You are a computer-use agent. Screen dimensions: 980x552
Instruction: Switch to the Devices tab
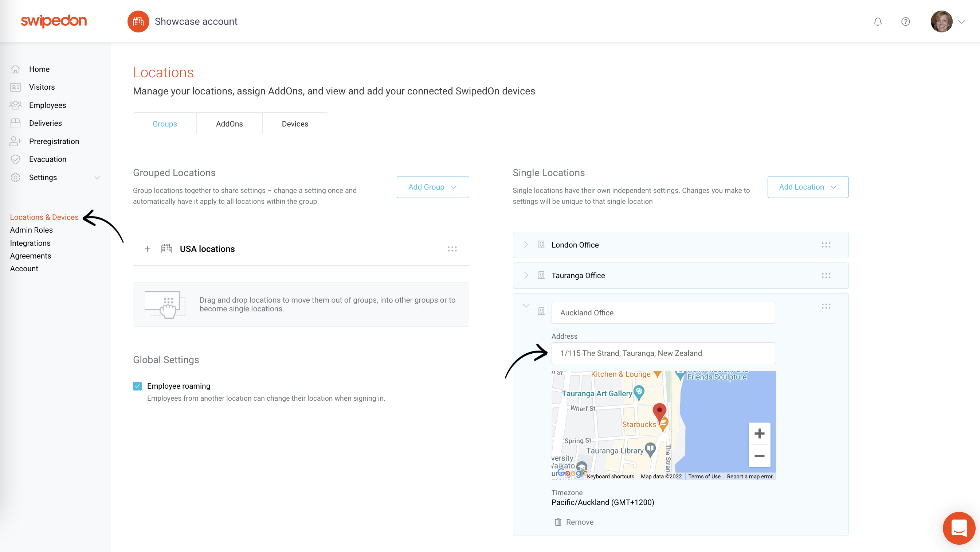pyautogui.click(x=295, y=123)
